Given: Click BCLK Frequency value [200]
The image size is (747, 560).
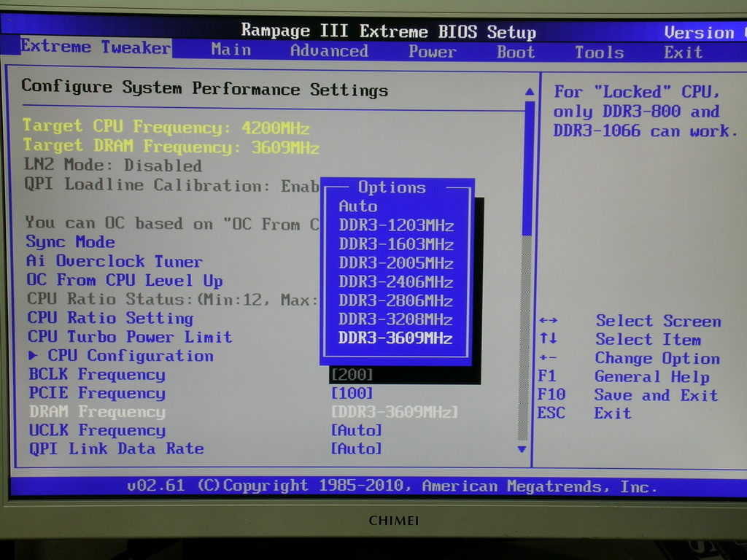Looking at the screenshot, I should tap(352, 375).
